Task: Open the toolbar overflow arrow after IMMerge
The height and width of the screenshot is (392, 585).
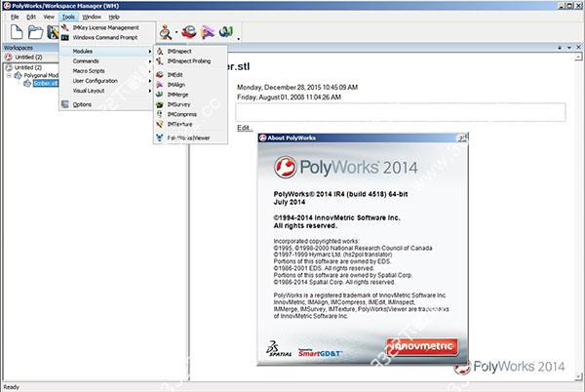Action: [239, 38]
